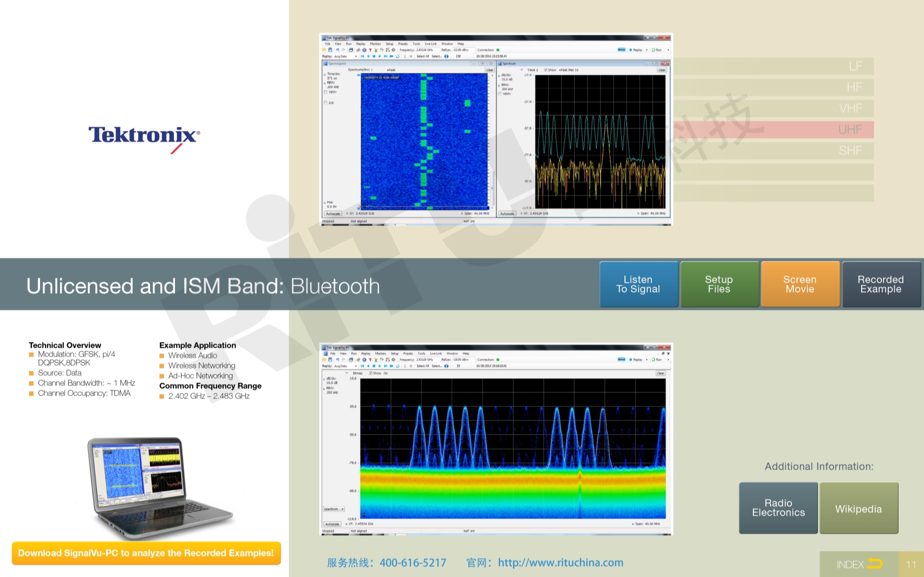Open the Markers menu in the top SignalVu-PC window
Viewport: 924px width, 577px height.
[x=375, y=44]
